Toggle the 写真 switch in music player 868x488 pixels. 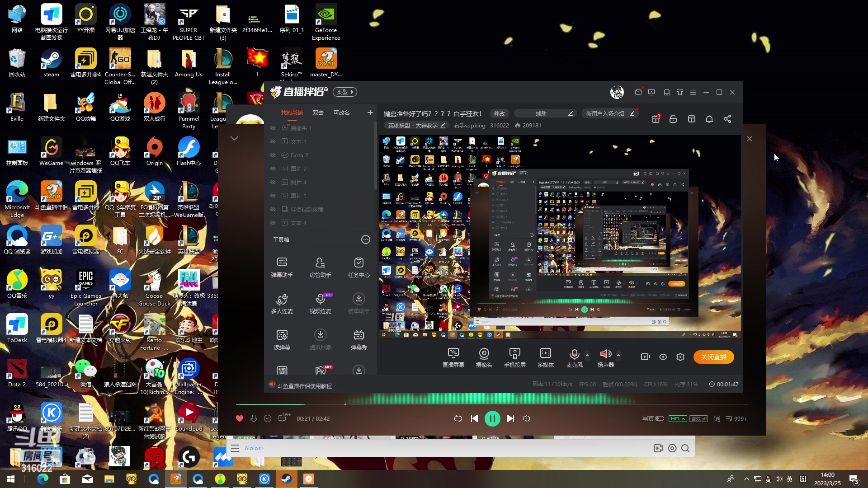[660, 418]
